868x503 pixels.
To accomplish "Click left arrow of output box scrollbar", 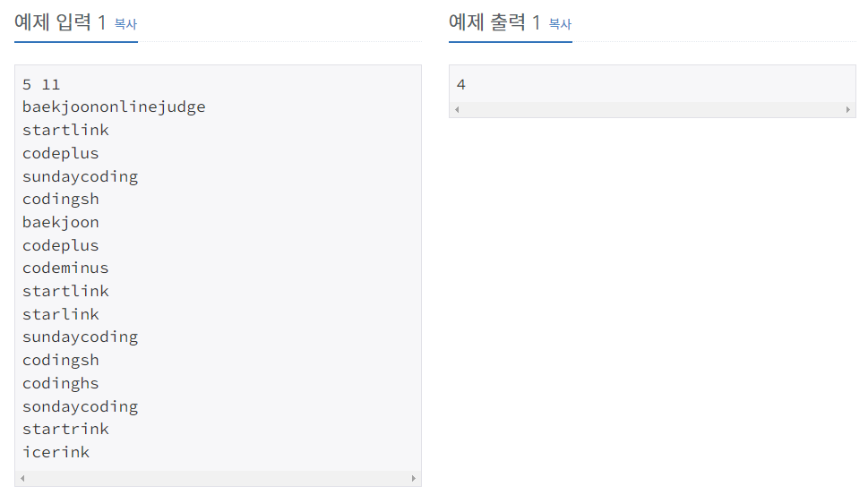I will [x=457, y=109].
